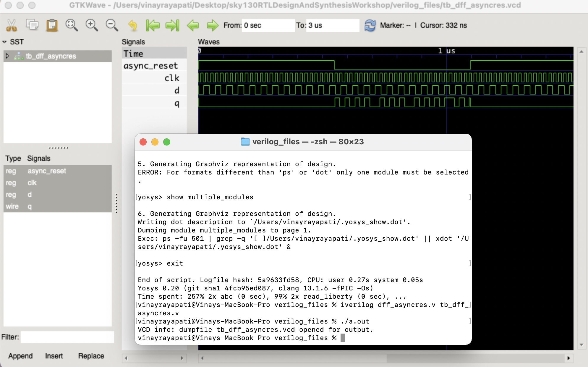Collapse the SST panel disclosure triangle
Image resolution: width=588 pixels, height=367 pixels.
(5, 42)
